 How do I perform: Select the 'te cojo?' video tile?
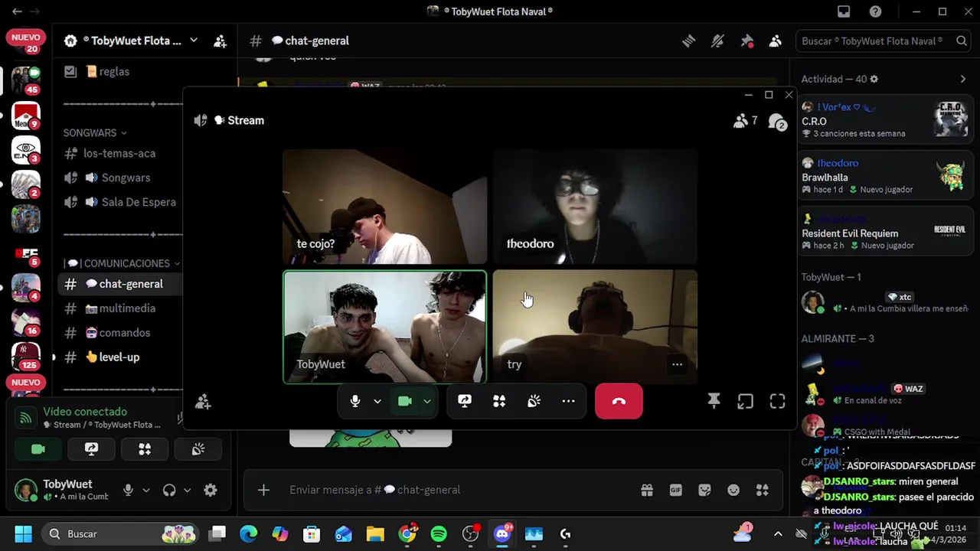coord(384,207)
